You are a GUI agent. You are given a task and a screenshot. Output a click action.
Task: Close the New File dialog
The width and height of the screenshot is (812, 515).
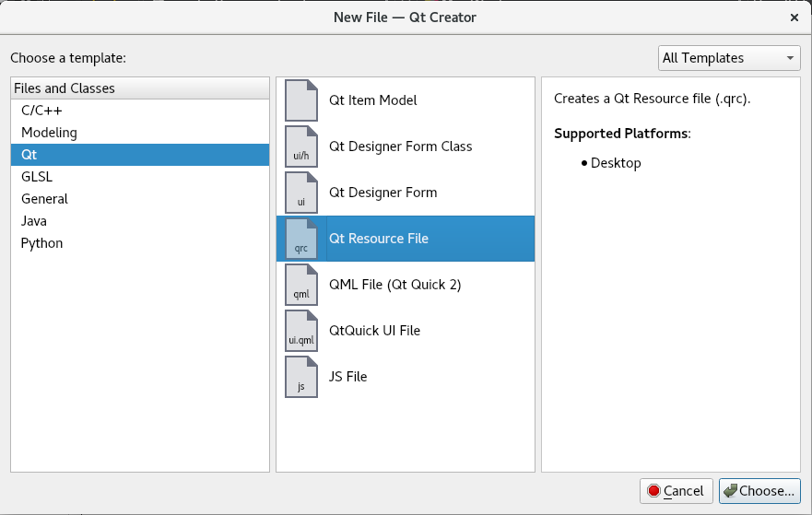pyautogui.click(x=794, y=18)
